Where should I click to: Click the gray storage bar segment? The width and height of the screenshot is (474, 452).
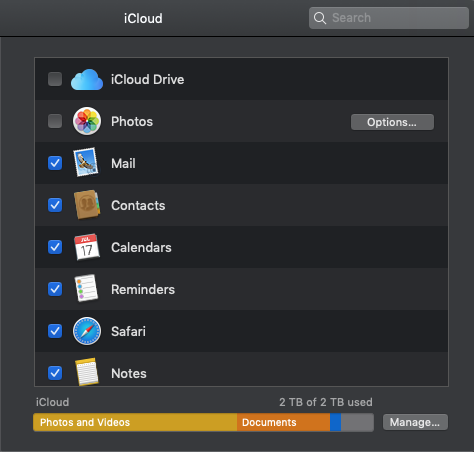coord(357,422)
